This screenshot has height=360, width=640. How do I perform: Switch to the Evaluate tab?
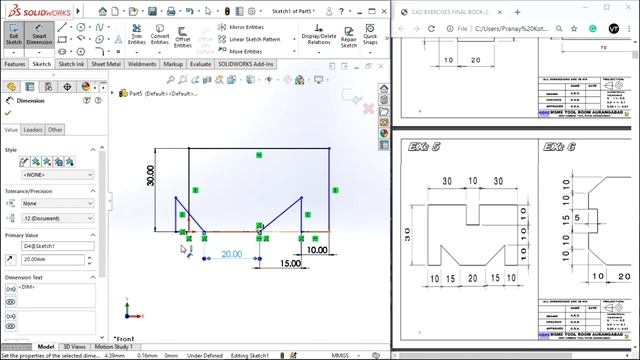pyautogui.click(x=200, y=64)
